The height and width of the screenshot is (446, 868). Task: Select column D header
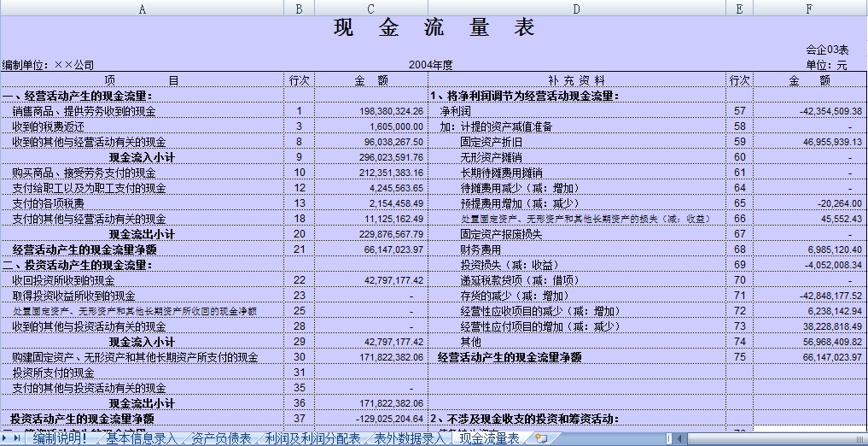pyautogui.click(x=577, y=9)
